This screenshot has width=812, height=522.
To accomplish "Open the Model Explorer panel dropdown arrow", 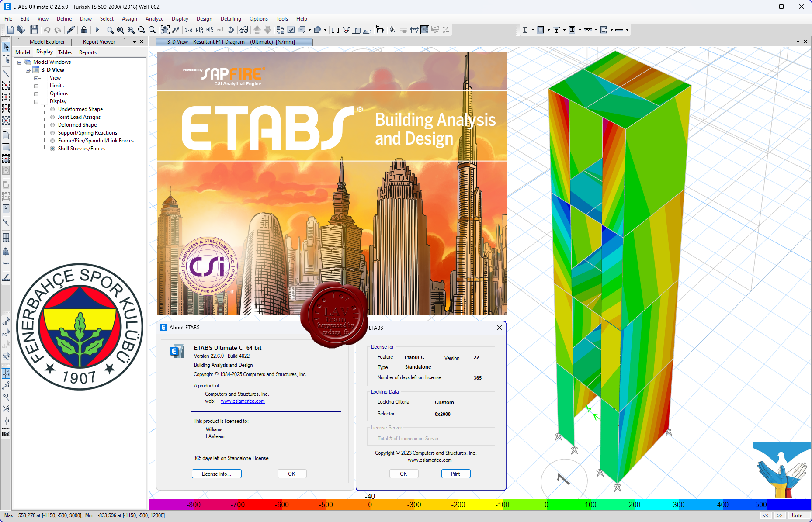I will 135,42.
